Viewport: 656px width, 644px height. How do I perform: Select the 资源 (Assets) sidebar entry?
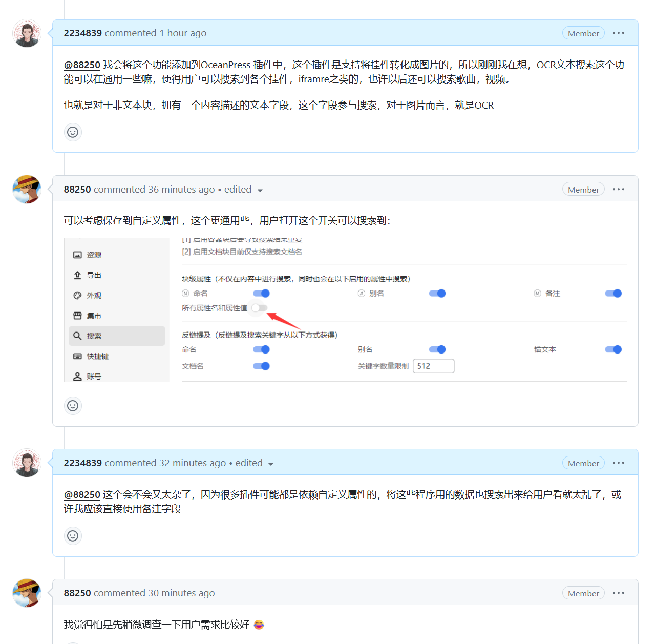click(x=94, y=254)
